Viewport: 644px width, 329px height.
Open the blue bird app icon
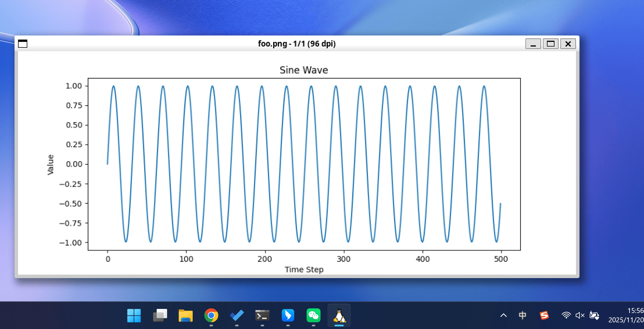coord(288,316)
